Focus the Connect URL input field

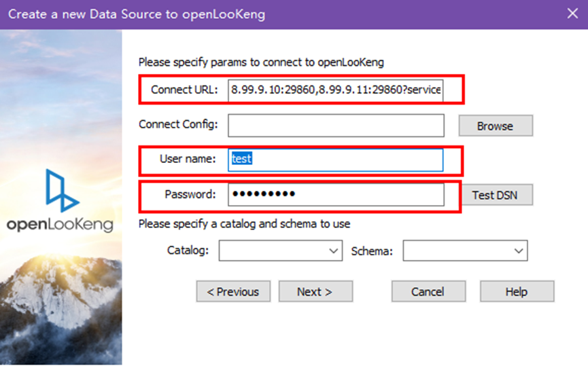click(x=336, y=90)
